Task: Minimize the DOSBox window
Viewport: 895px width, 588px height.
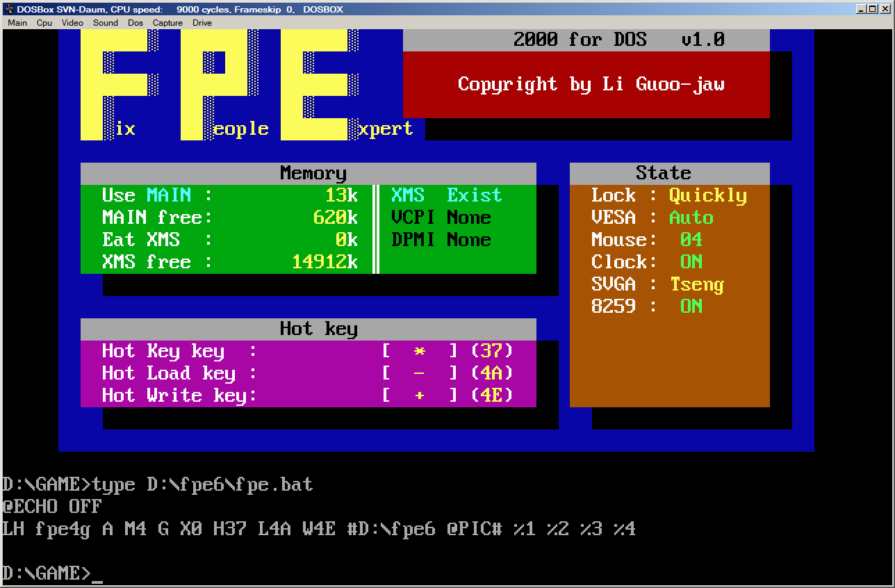Action: click(862, 9)
